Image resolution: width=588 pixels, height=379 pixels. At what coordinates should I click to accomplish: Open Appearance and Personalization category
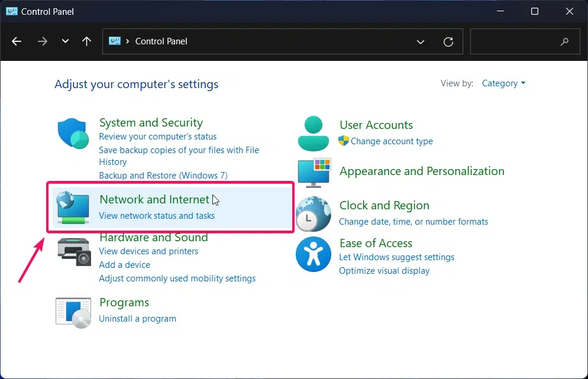click(422, 171)
